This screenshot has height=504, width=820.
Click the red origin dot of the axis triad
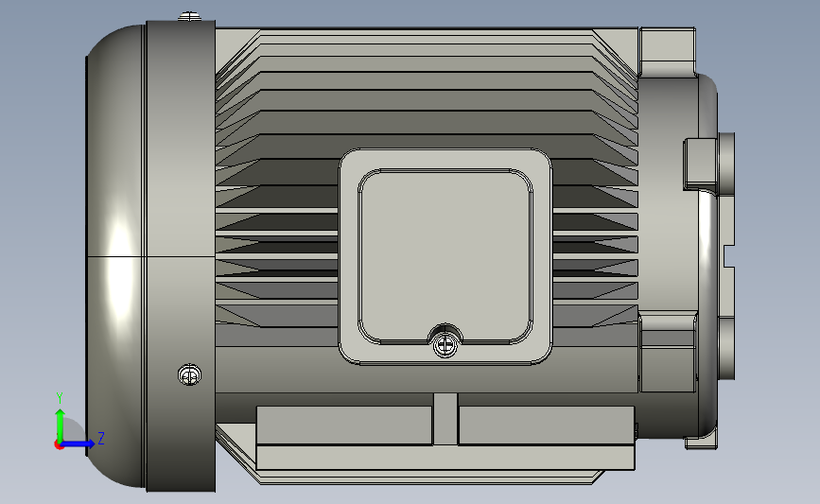(59, 445)
